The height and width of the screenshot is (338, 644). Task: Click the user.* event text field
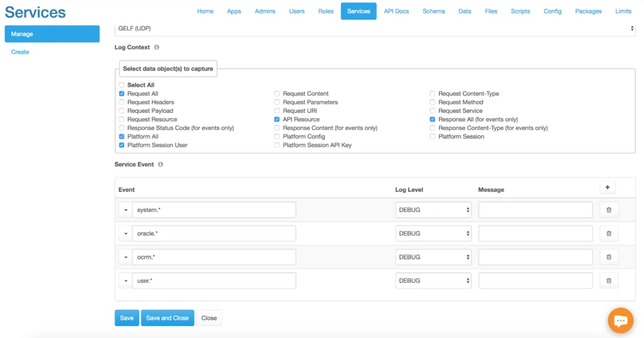214,280
